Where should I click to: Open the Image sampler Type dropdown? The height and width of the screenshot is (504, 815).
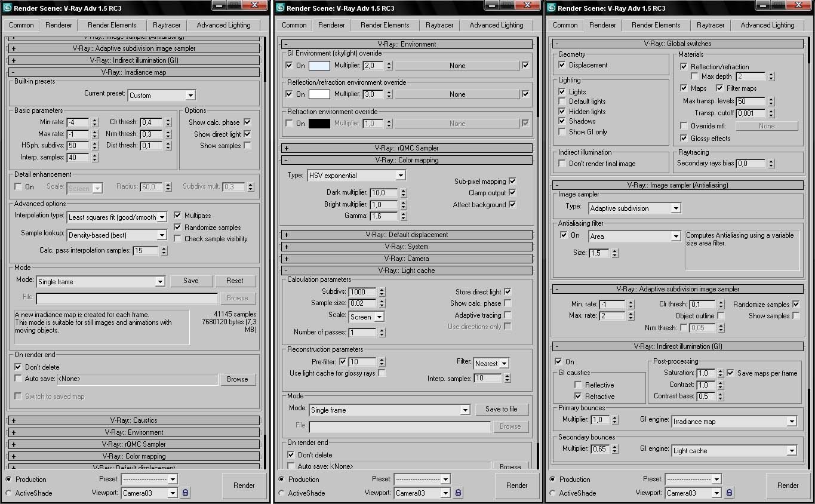(635, 208)
